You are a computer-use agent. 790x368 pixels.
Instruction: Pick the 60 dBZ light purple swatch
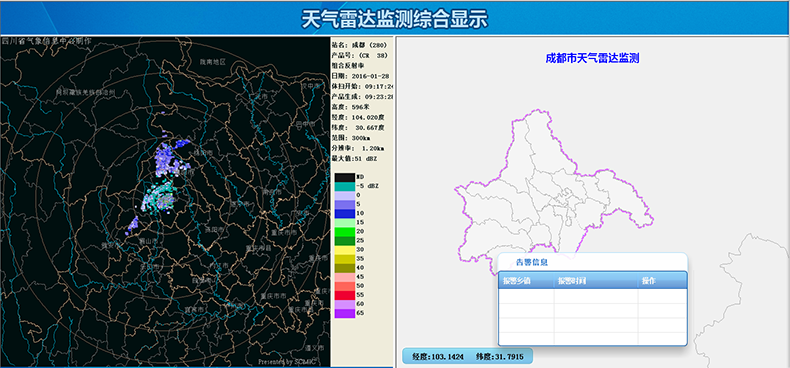tap(344, 304)
